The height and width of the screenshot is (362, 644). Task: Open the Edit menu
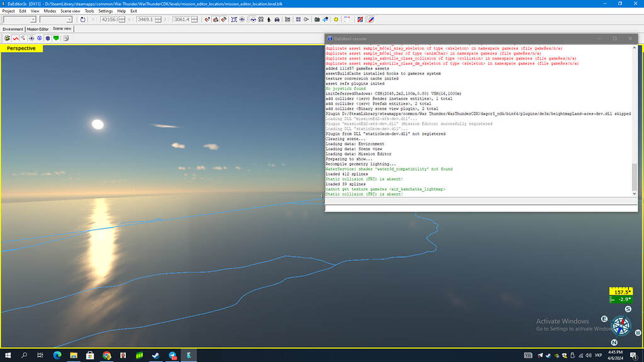coord(23,11)
